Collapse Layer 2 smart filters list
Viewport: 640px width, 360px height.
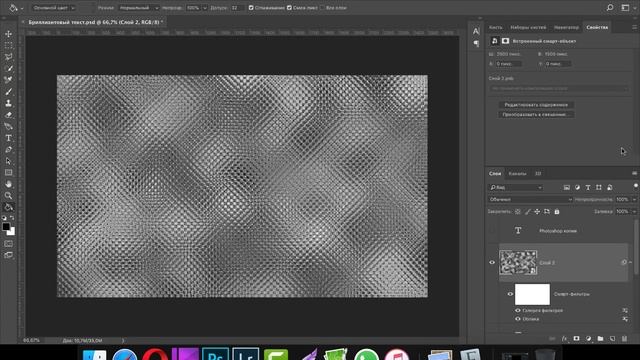pyautogui.click(x=631, y=262)
